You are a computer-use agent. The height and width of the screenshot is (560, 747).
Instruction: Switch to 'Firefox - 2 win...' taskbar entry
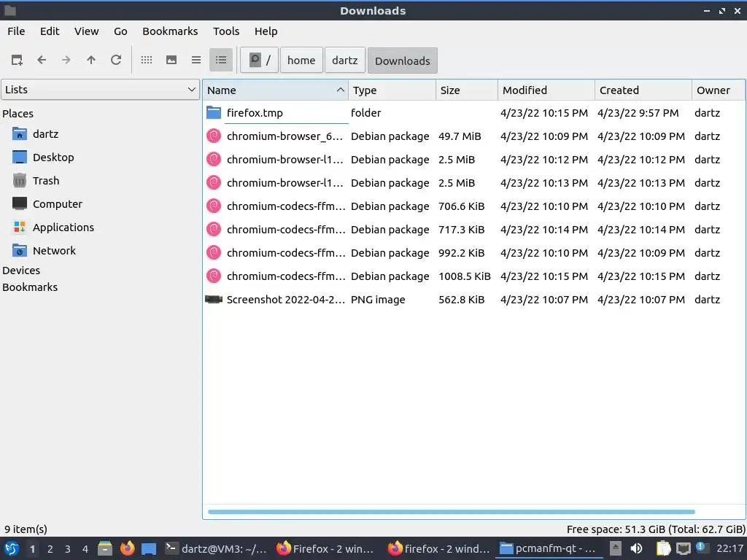point(326,549)
